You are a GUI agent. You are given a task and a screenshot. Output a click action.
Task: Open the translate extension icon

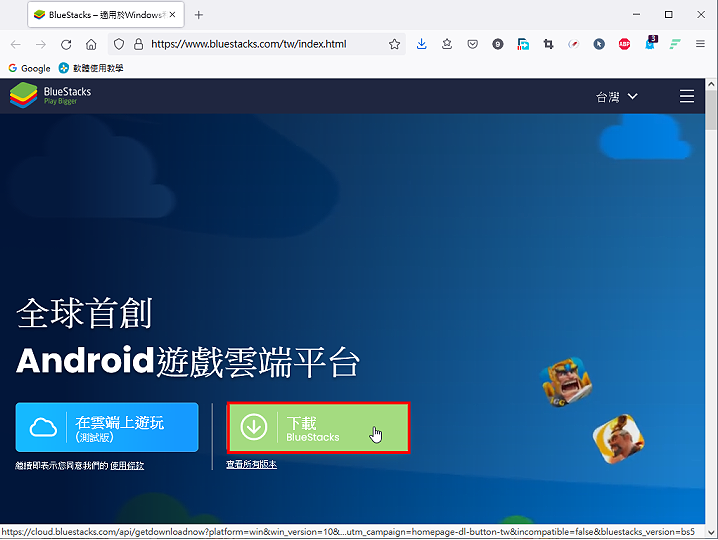[x=523, y=44]
